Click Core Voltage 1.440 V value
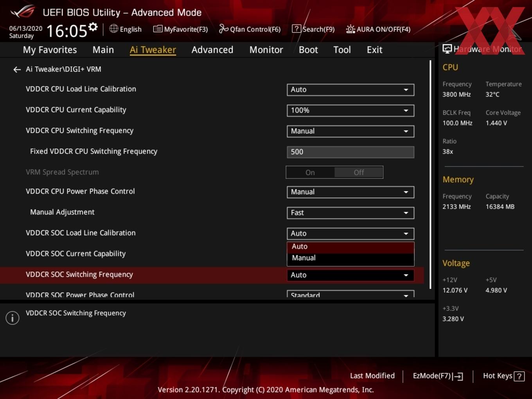 coord(496,123)
